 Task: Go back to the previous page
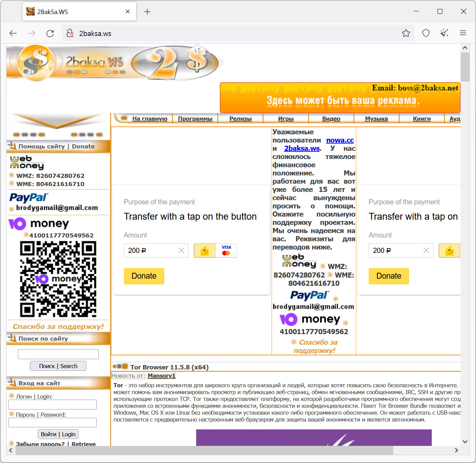click(x=13, y=33)
